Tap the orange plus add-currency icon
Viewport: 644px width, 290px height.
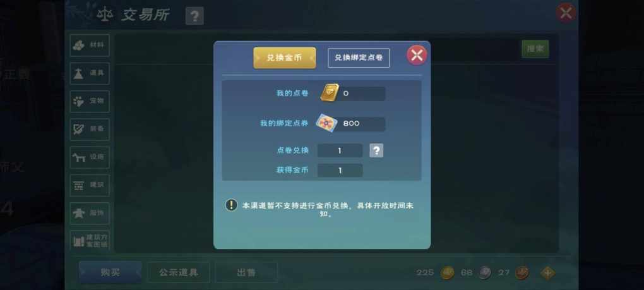[547, 273]
